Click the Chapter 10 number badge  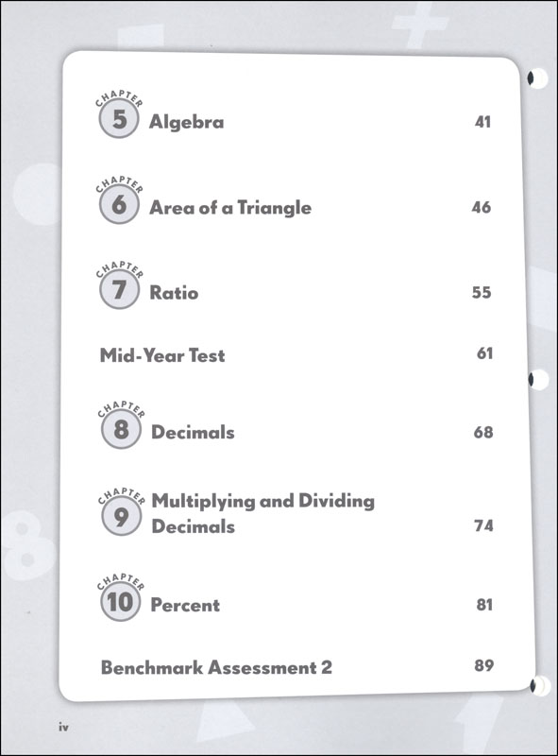[121, 601]
